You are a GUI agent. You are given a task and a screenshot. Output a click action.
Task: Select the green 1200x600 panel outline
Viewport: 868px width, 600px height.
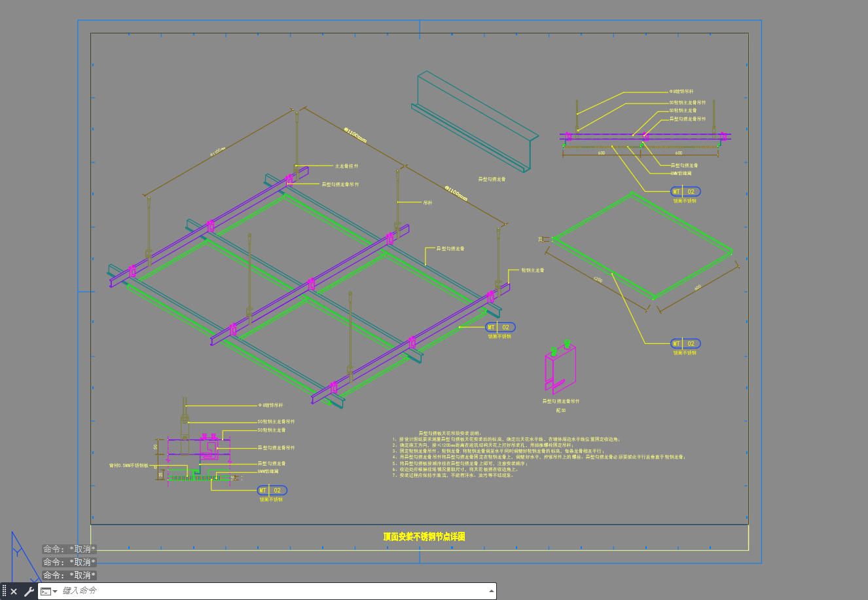642,244
